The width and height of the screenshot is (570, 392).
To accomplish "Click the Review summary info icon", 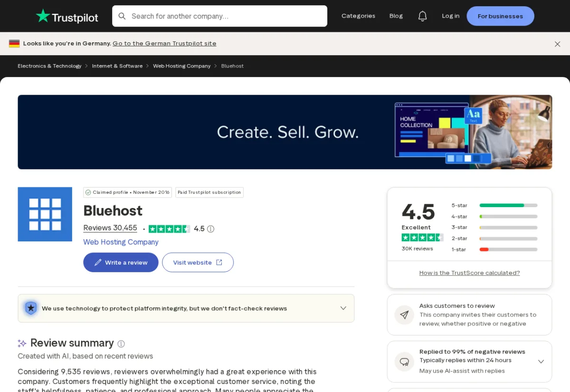I will click(121, 344).
